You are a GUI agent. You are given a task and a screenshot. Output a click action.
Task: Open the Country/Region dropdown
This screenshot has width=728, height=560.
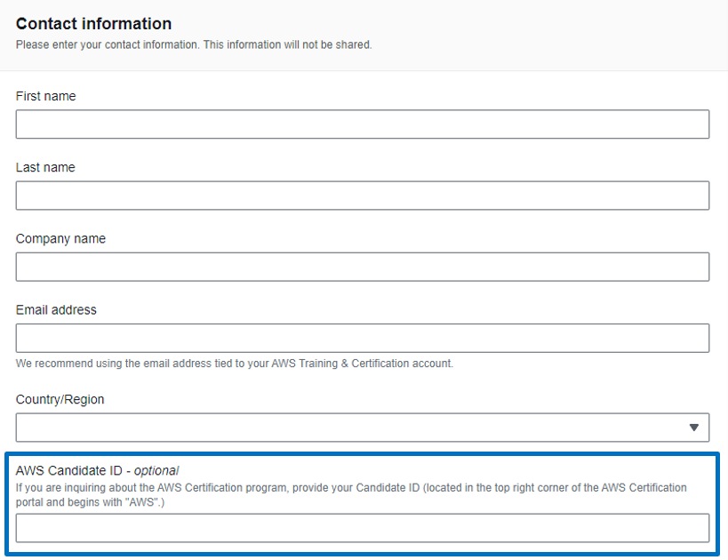pyautogui.click(x=362, y=428)
